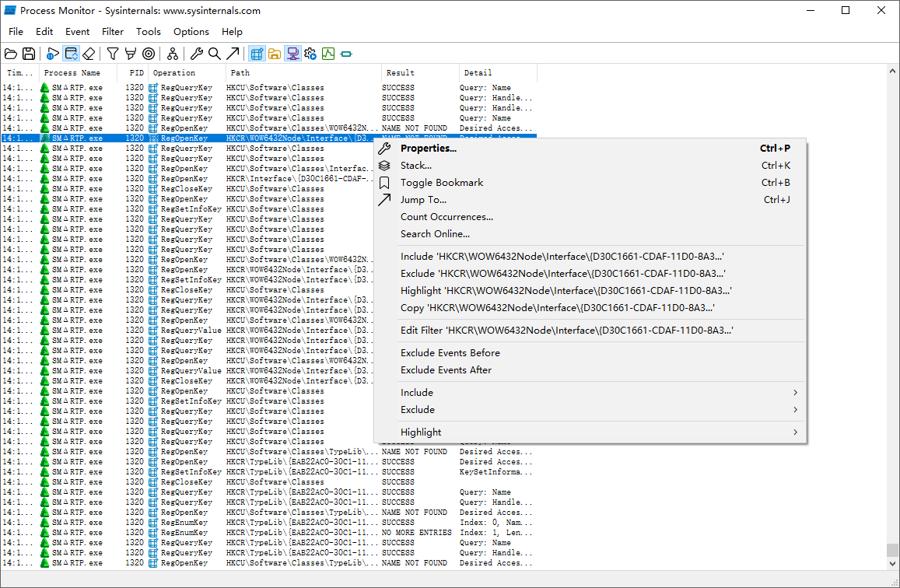The image size is (900, 588).
Task: Click the Operation column header
Action: pos(187,73)
